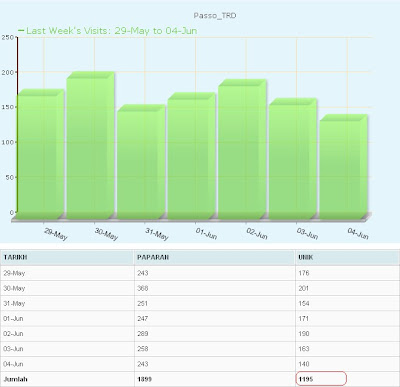
Task: Click the Unik value 154 for 31-May
Action: point(304,304)
